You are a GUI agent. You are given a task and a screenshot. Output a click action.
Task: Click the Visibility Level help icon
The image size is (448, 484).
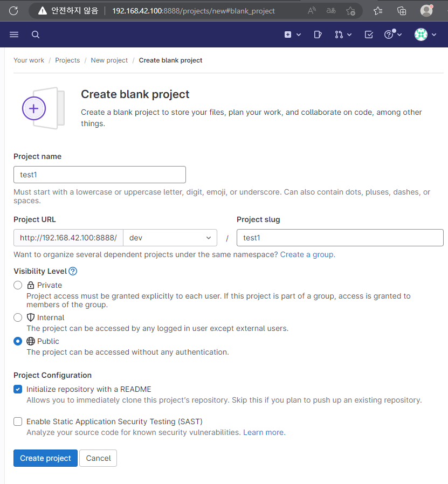pyautogui.click(x=73, y=271)
